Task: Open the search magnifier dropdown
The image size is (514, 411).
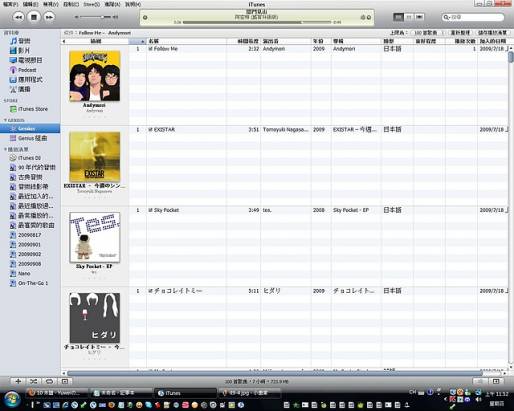Action: tap(446, 17)
